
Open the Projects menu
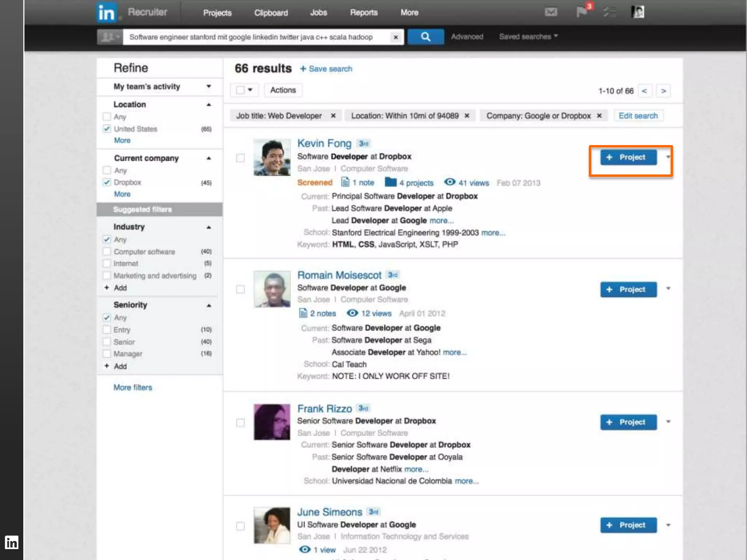tap(217, 13)
